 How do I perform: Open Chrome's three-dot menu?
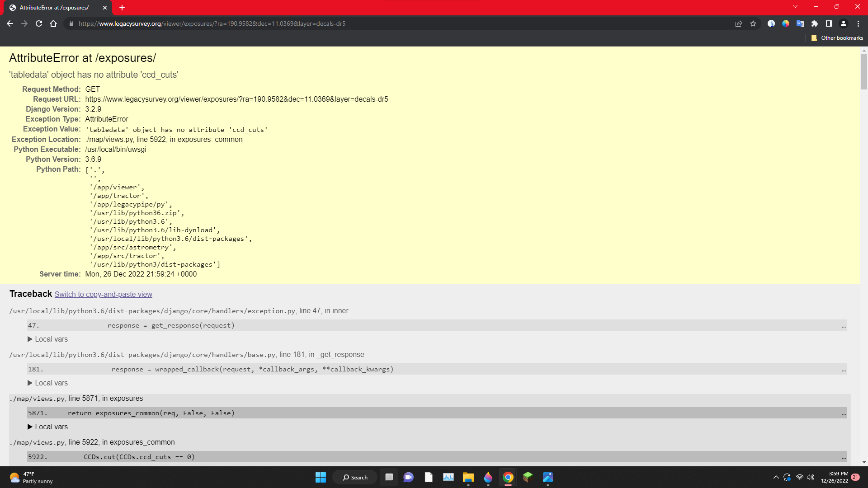858,23
